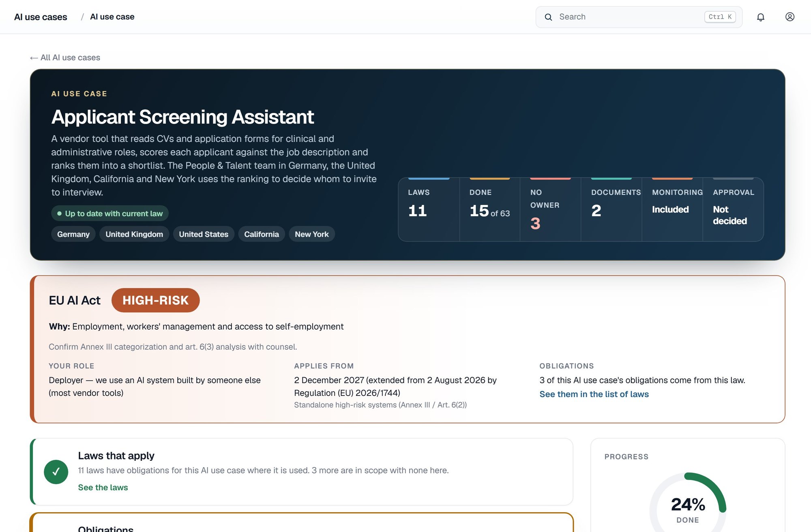
Task: Click the Applicant Screening Assistant title
Action: pos(182,117)
